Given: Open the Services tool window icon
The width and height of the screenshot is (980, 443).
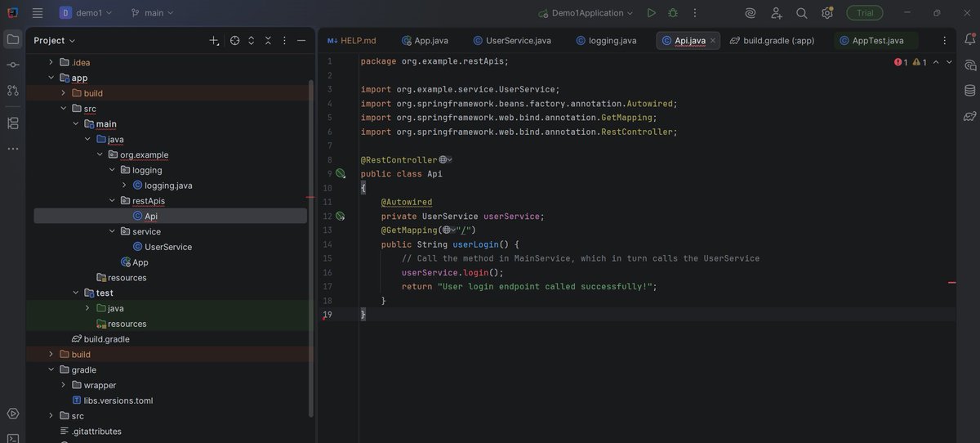Looking at the screenshot, I should [x=13, y=414].
